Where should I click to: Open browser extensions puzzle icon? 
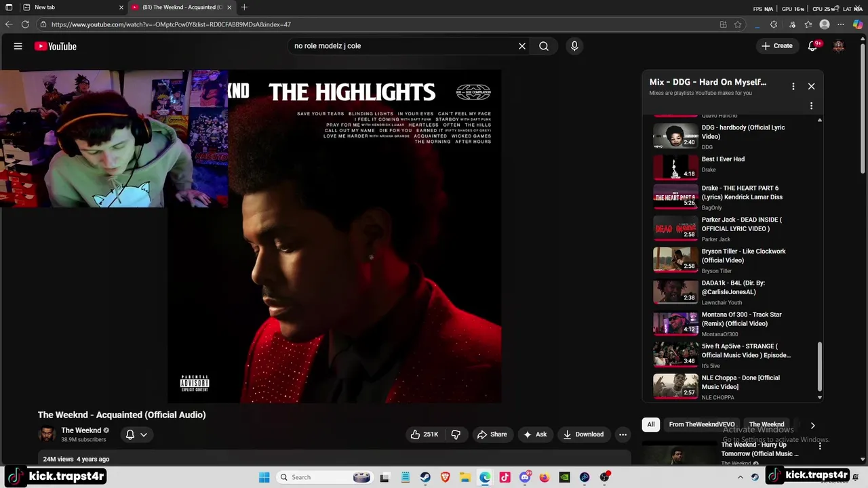click(774, 24)
